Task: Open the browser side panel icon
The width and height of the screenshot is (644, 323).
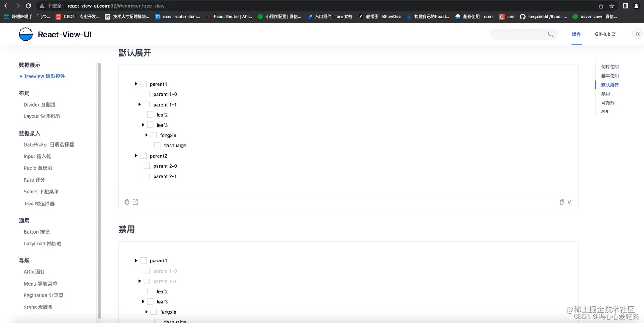Action: 625,6
